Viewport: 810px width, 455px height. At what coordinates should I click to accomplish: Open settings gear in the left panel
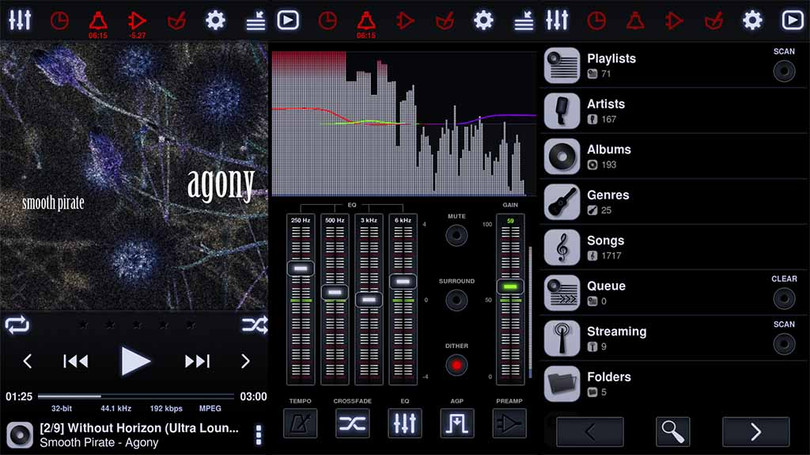(215, 20)
